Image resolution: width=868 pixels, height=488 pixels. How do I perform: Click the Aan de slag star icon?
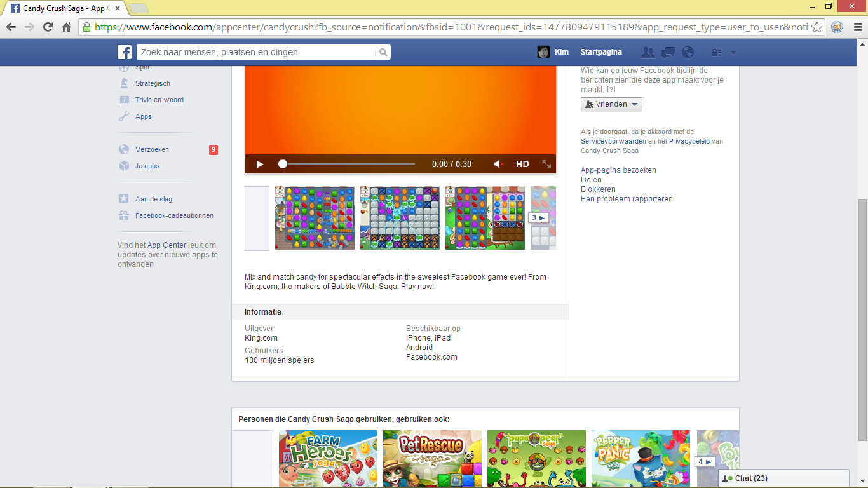pos(124,199)
